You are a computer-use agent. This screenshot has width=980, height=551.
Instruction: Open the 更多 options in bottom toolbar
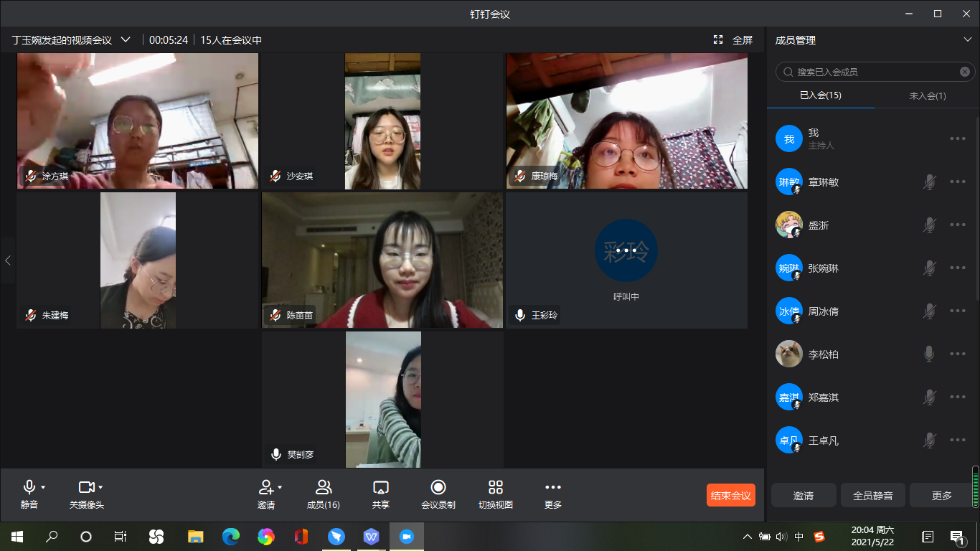click(553, 488)
